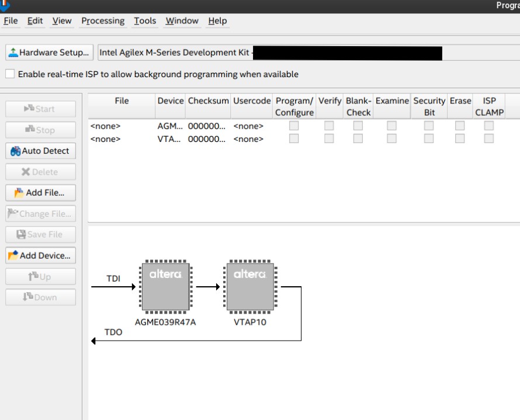Click the Checksum column header
This screenshot has width=520, height=420.
[209, 101]
